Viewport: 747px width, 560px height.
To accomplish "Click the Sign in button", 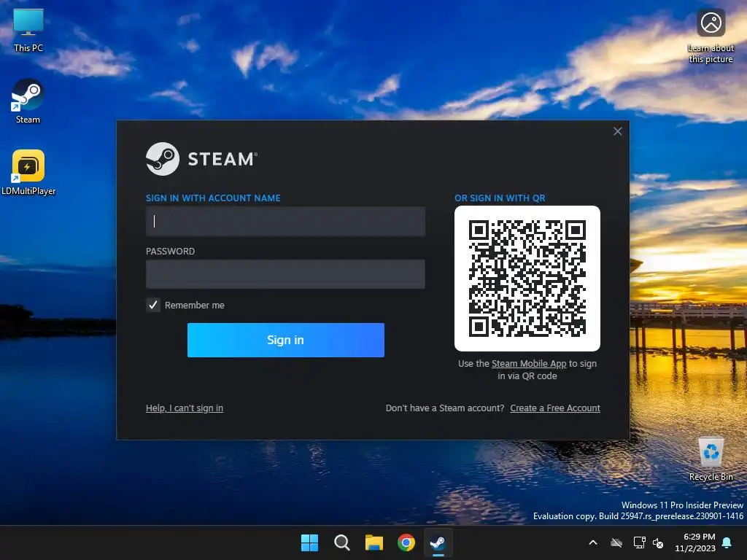I will click(286, 340).
